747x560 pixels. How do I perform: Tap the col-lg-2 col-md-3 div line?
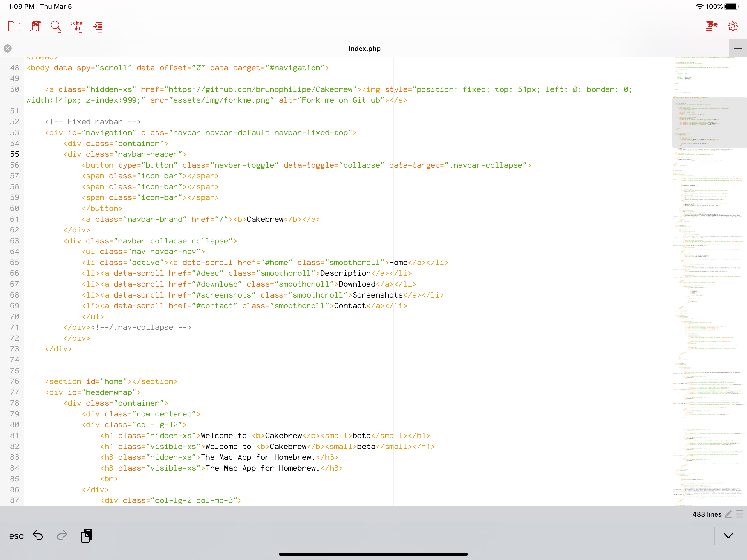coord(171,501)
